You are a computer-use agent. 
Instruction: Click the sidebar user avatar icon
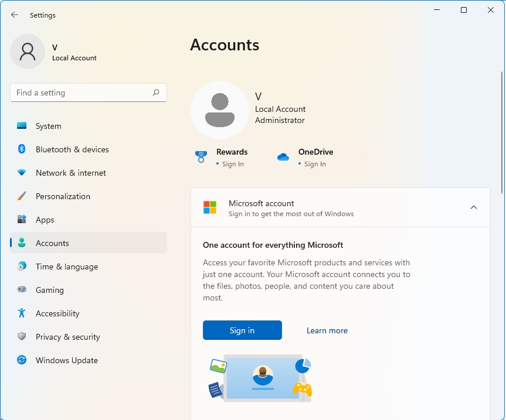pos(28,52)
